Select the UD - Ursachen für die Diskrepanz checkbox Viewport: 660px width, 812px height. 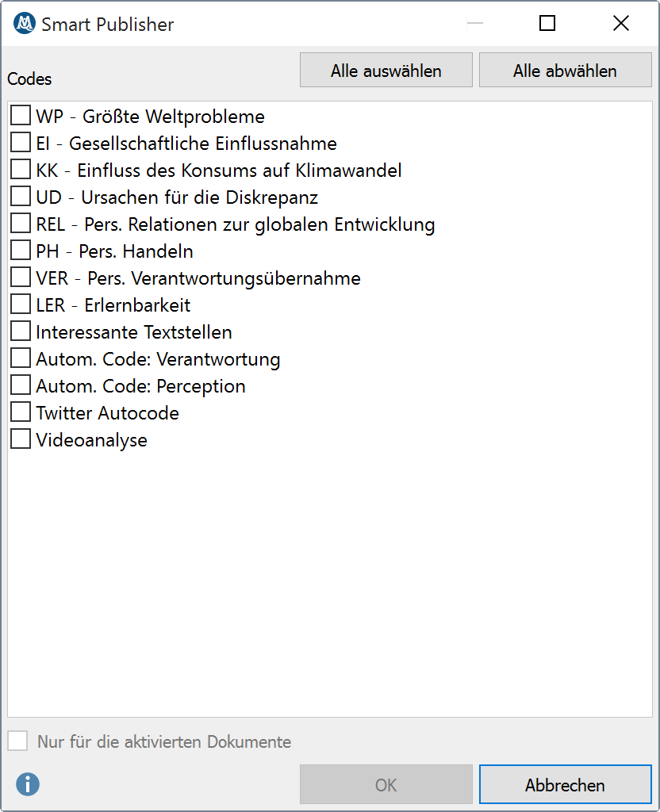click(21, 197)
